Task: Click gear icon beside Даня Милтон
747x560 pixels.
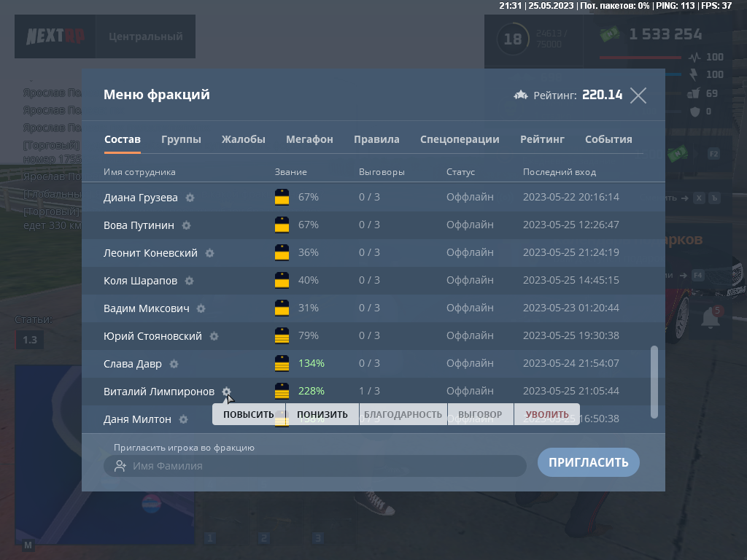Action: (184, 419)
